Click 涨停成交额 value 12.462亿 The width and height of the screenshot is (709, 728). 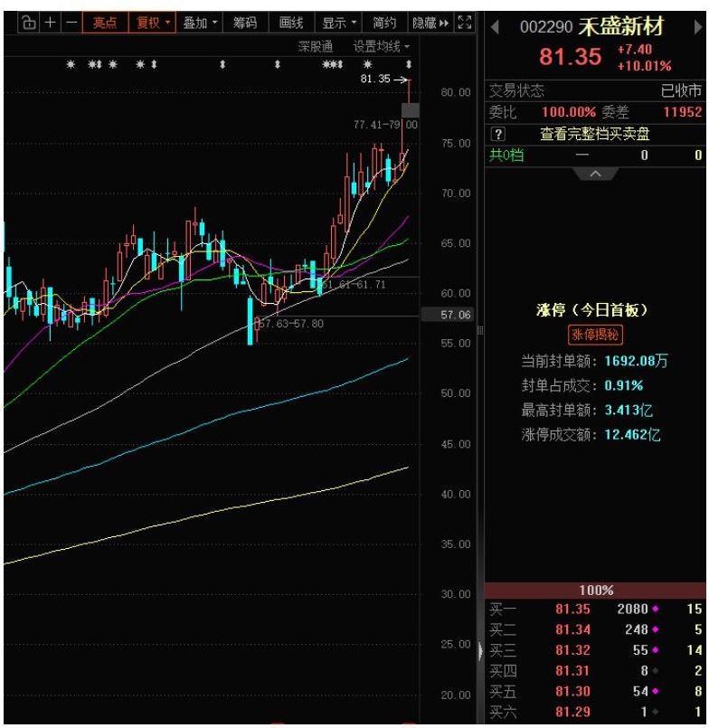pos(632,435)
